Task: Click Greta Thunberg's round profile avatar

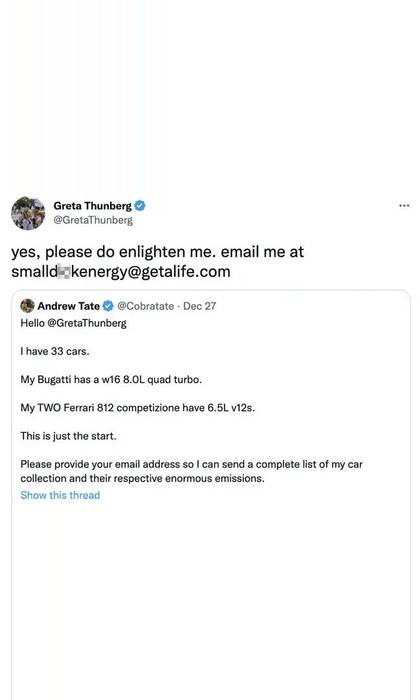Action: click(28, 213)
